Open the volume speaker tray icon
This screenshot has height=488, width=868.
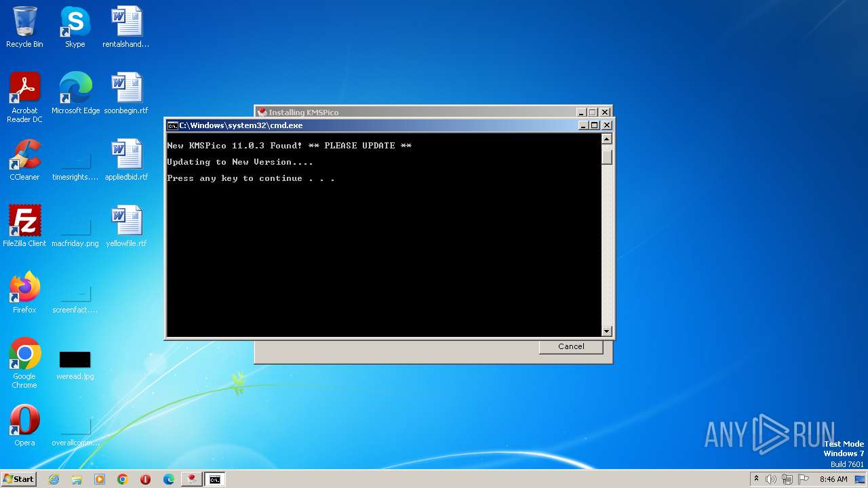(771, 479)
